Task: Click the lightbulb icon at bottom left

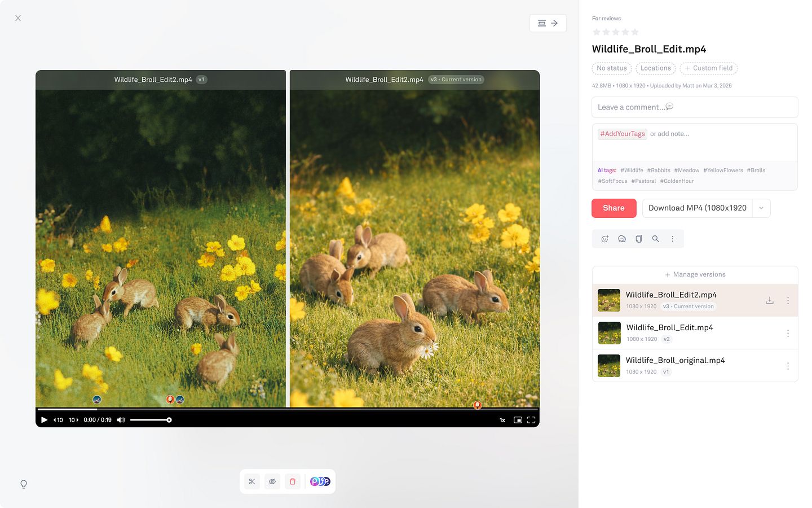Action: click(24, 484)
